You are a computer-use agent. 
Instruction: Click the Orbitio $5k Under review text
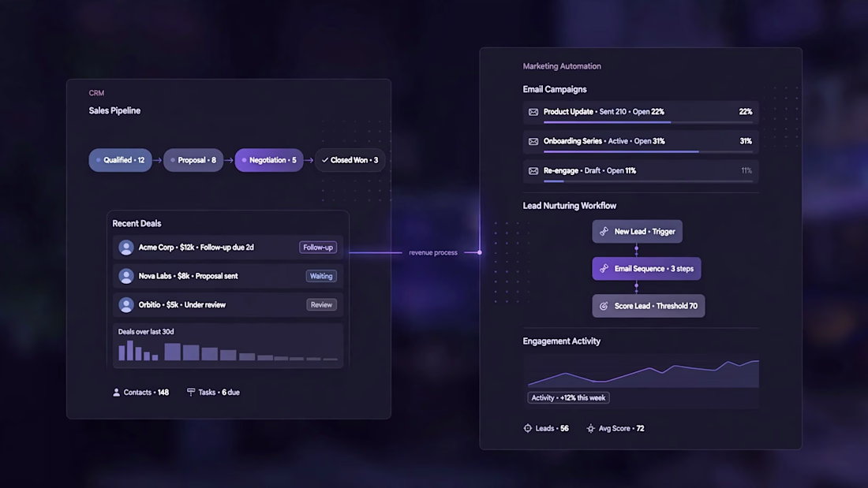182,305
